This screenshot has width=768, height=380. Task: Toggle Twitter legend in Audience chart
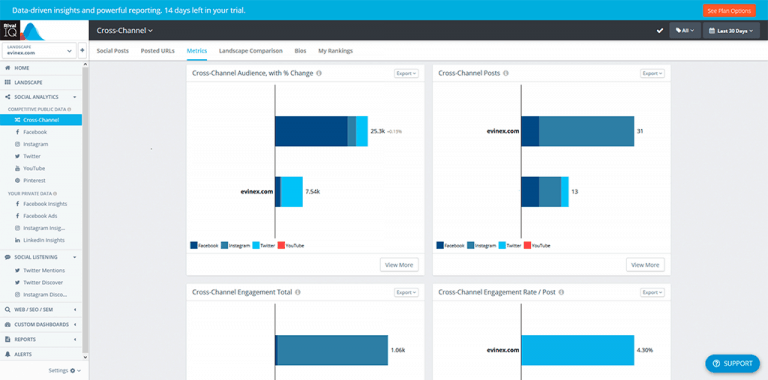click(264, 245)
